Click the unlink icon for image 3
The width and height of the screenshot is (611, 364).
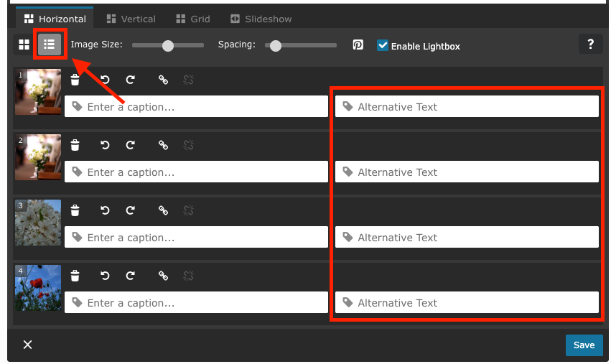click(x=189, y=210)
